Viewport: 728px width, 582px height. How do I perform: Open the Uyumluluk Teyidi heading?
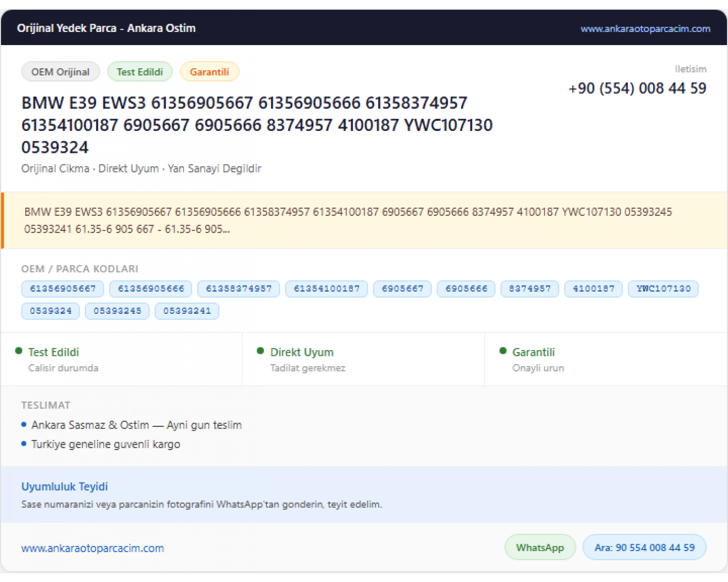(x=65, y=486)
